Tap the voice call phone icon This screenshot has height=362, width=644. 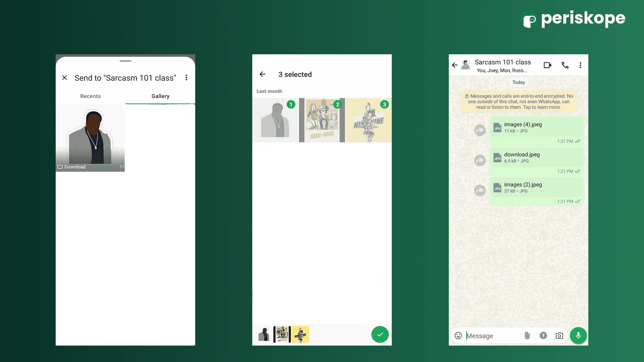pyautogui.click(x=565, y=65)
